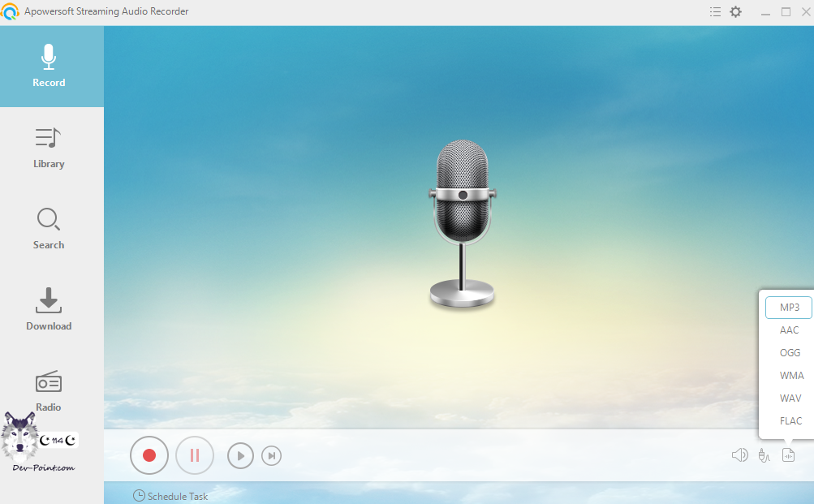Open the Library section
This screenshot has width=814, height=504.
point(49,148)
